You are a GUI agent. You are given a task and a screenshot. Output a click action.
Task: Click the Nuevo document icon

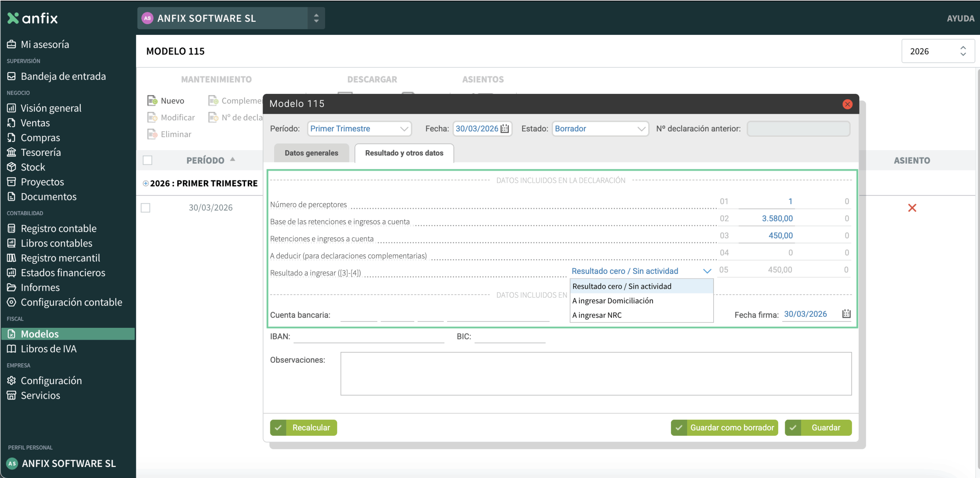(152, 101)
